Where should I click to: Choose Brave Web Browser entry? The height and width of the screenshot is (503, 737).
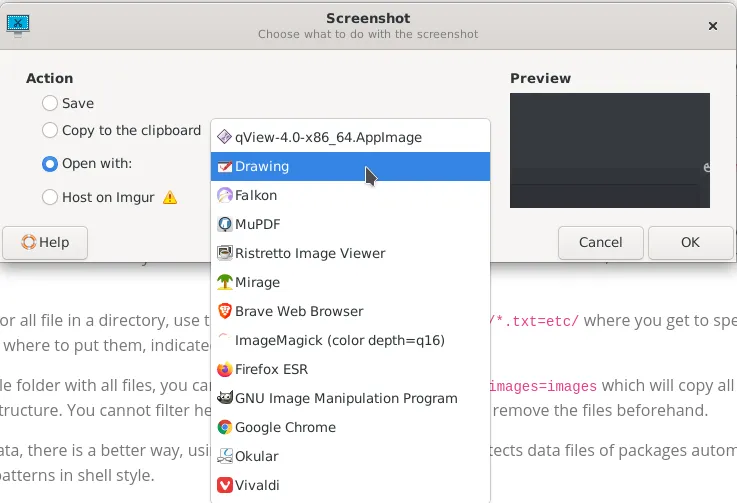[350, 311]
